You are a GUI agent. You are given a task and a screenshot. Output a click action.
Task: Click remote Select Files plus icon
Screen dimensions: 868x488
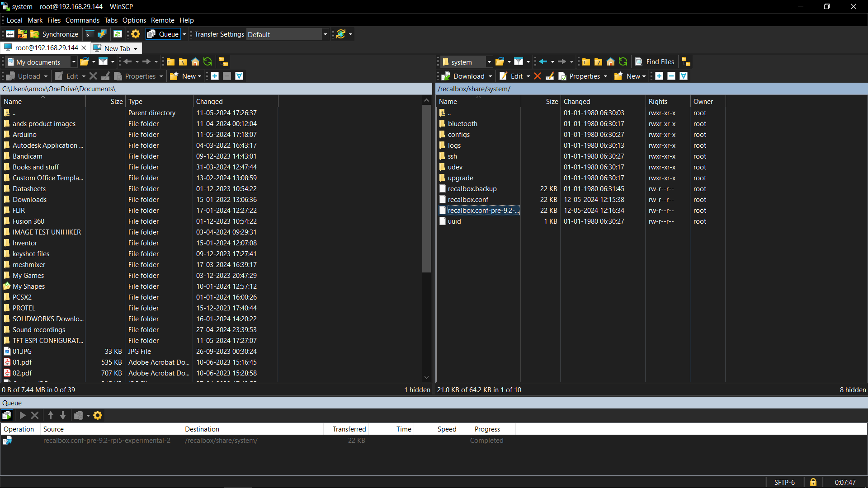[x=659, y=76]
